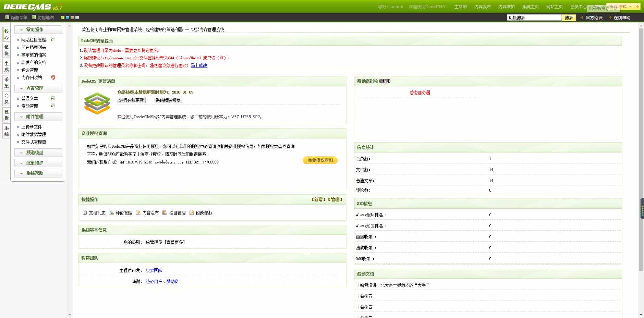Collapse the 常用操作 menu section
Screen dimensions: 644x318
coord(38,29)
